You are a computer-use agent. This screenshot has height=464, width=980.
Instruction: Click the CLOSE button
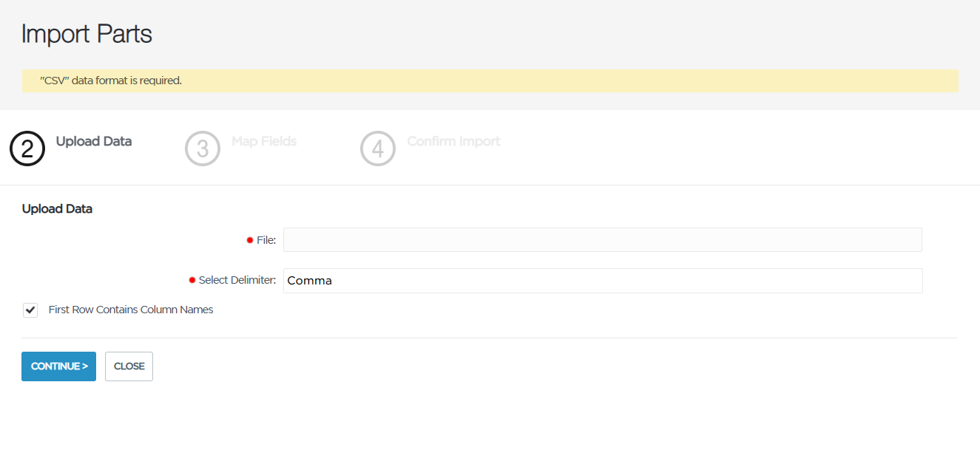pos(129,366)
